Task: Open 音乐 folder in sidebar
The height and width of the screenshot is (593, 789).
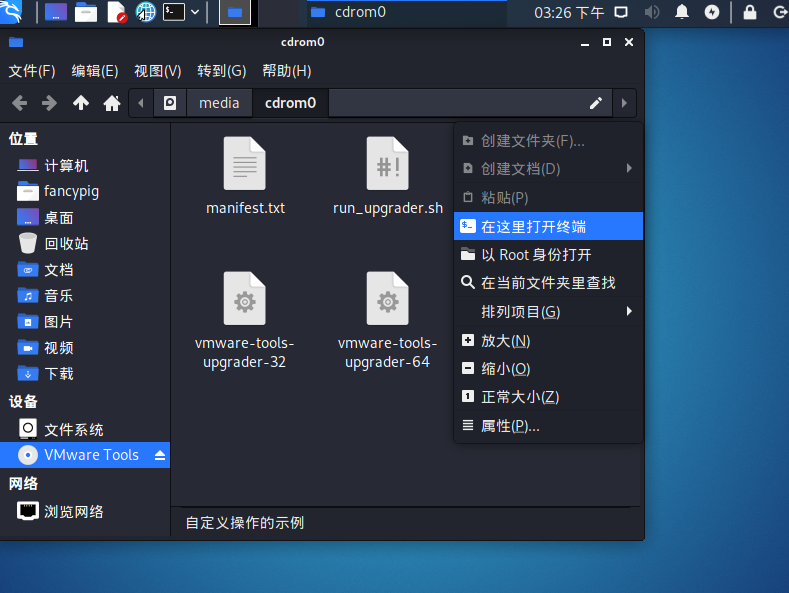Action: pyautogui.click(x=85, y=295)
